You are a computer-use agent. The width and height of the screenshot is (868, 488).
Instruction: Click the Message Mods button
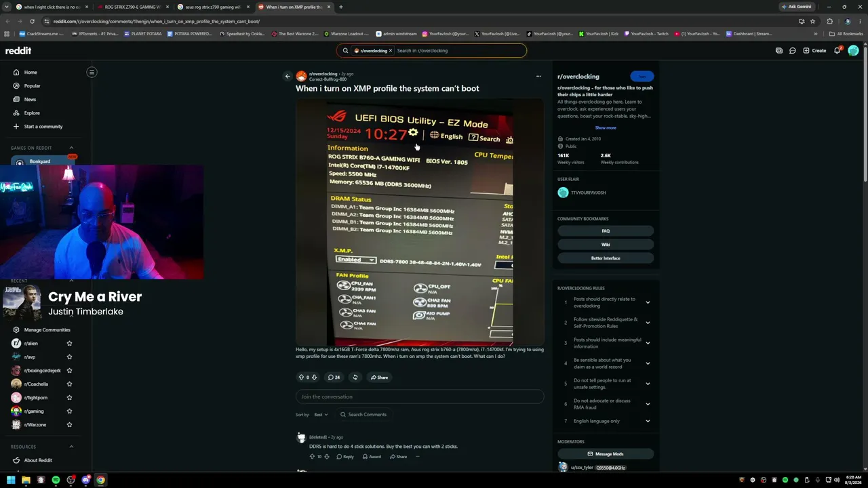coord(606,454)
